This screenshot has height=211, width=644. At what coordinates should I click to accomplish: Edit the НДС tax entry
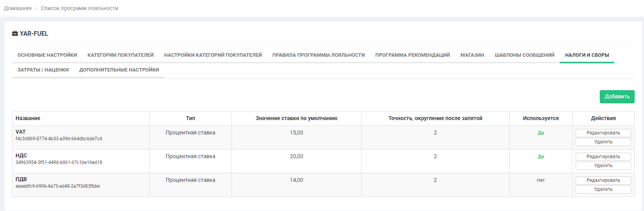click(603, 157)
